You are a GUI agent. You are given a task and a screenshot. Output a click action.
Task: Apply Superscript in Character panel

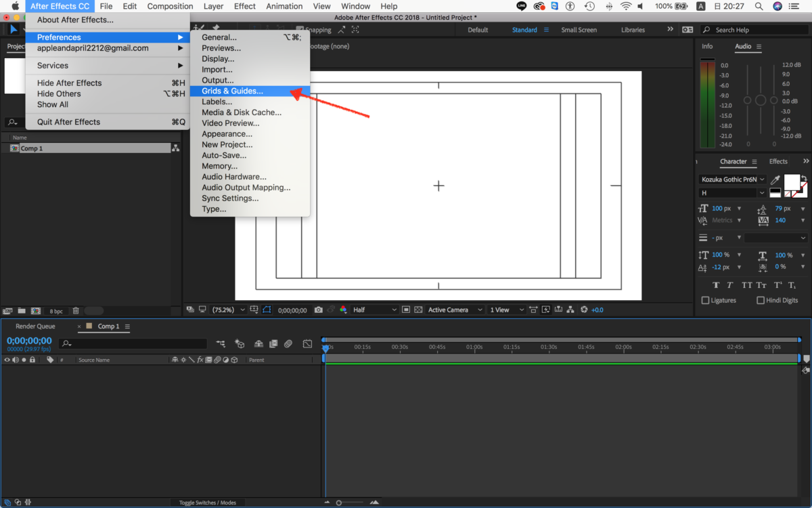pyautogui.click(x=778, y=285)
